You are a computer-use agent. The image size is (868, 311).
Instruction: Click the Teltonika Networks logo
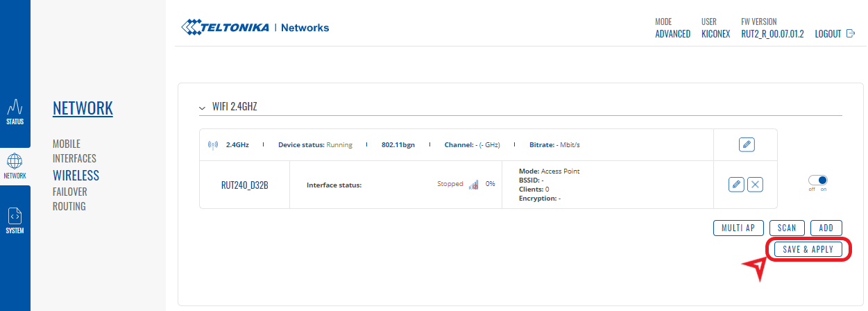pyautogui.click(x=255, y=28)
